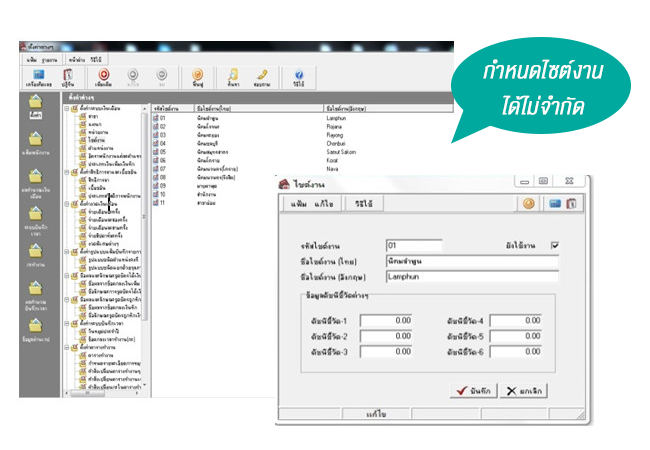The width and height of the screenshot is (650, 450).
Task: Collapse the first root node of the settings tree
Action: click(x=66, y=109)
